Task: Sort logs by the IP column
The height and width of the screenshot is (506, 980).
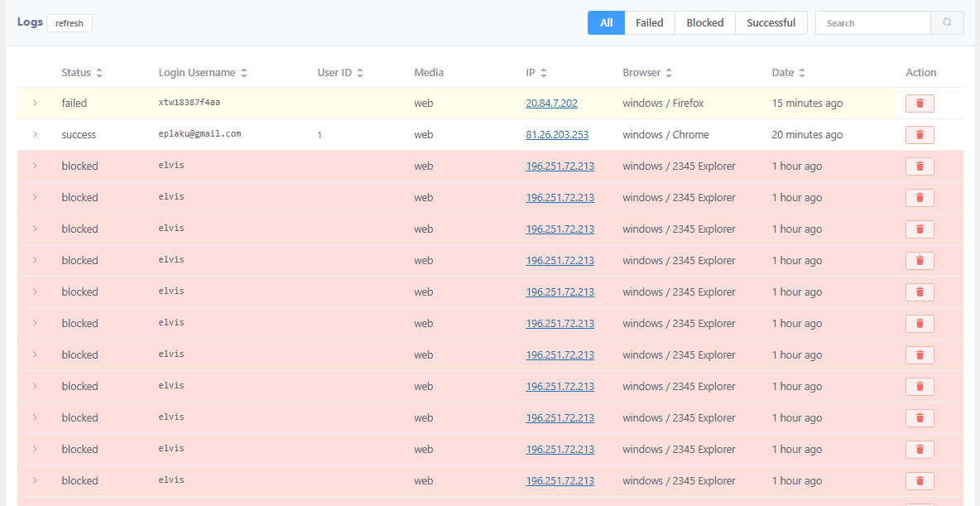Action: (x=545, y=72)
